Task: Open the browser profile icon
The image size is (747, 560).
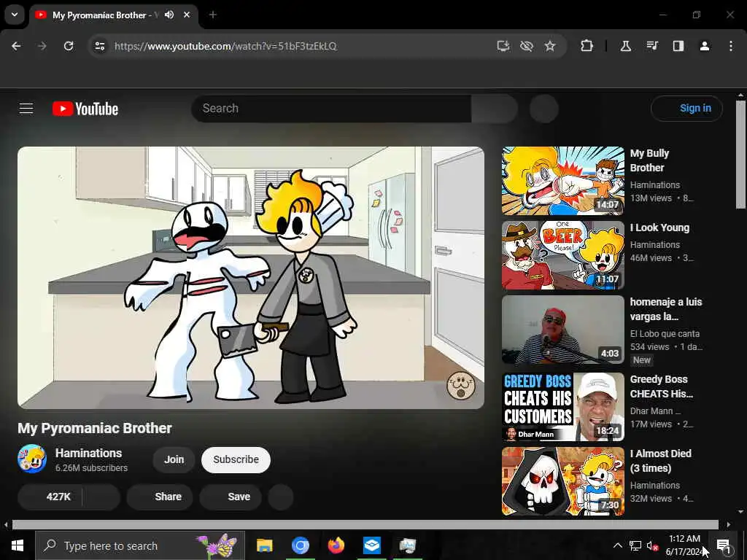Action: click(x=705, y=46)
